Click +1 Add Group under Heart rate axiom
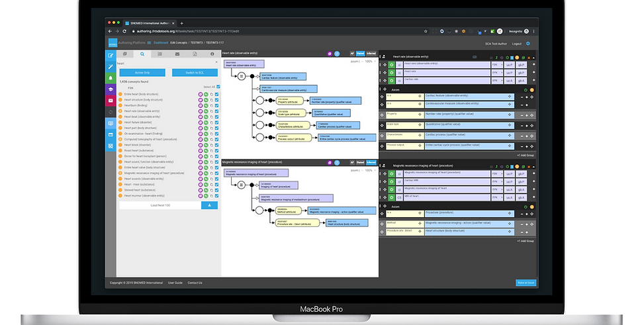644x325 pixels. pyautogui.click(x=526, y=156)
